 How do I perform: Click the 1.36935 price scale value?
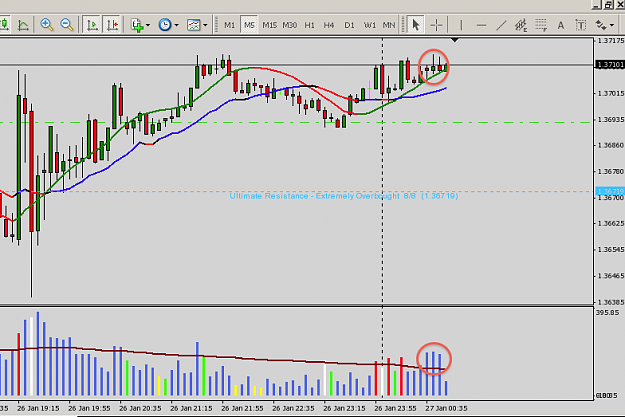tap(611, 120)
